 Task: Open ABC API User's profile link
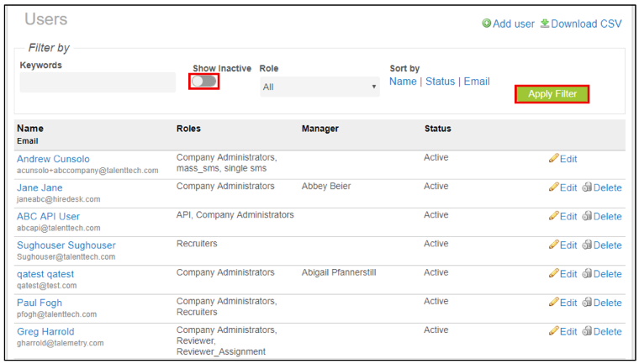coord(49,216)
